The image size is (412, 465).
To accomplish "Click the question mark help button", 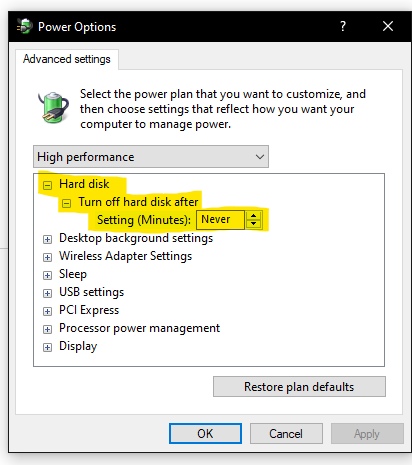I will [x=343, y=26].
